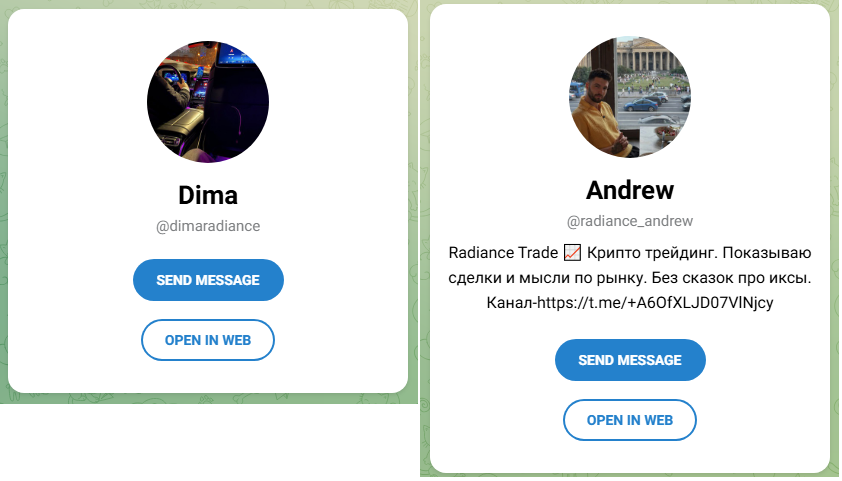The width and height of the screenshot is (842, 481).
Task: Send a message to Andrew
Action: tap(630, 360)
